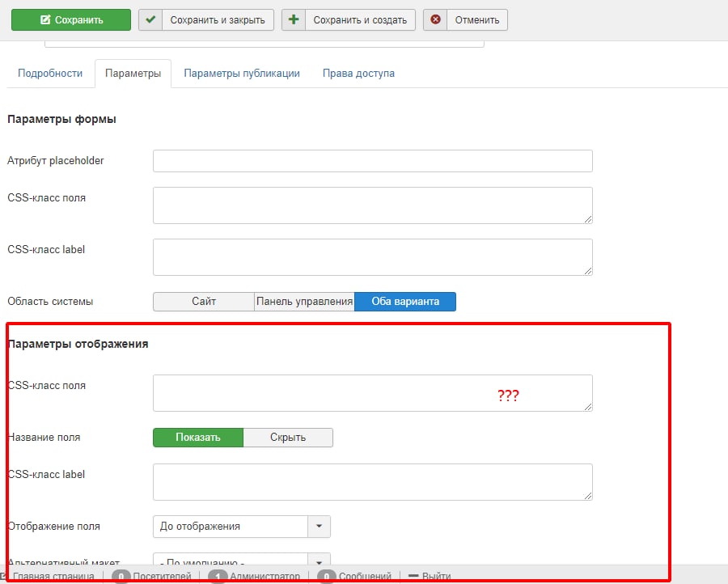Click the green checkmark save-and-close icon
Image resolution: width=728 pixels, height=584 pixels.
[150, 20]
